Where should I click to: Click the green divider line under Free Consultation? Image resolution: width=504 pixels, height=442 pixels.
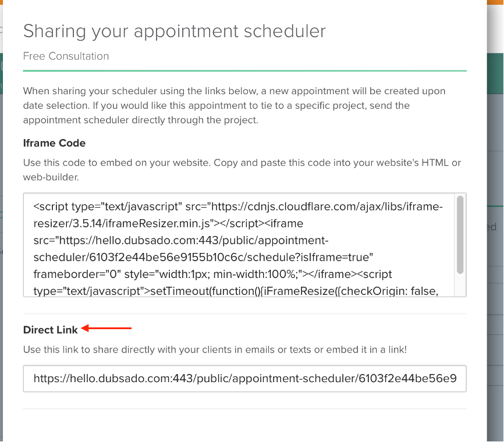coord(244,71)
